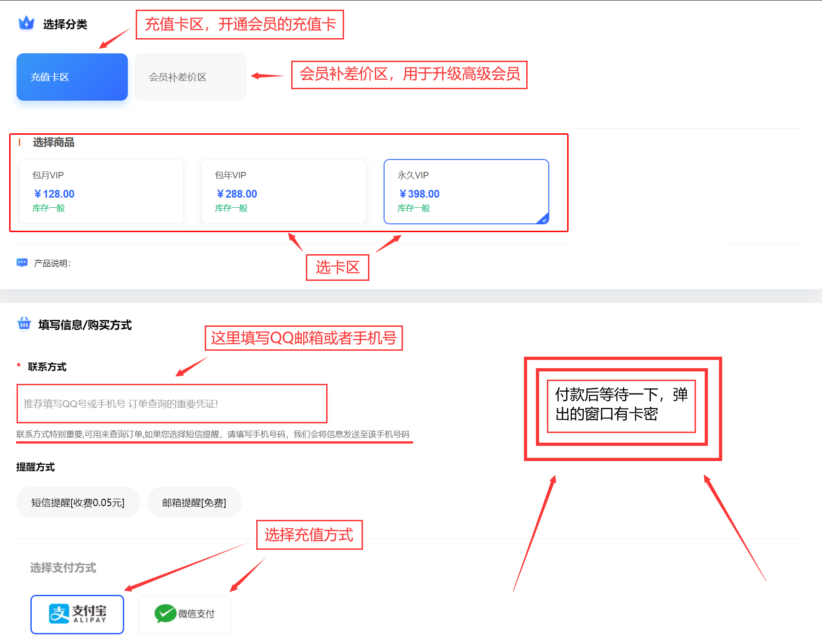
Task: Click the 选择商品 section heading
Action: tap(53, 142)
